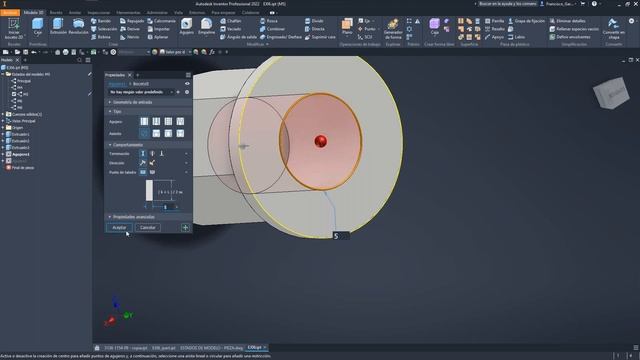Click the free-form Caja tool
The image size is (640, 360).
(434, 27)
